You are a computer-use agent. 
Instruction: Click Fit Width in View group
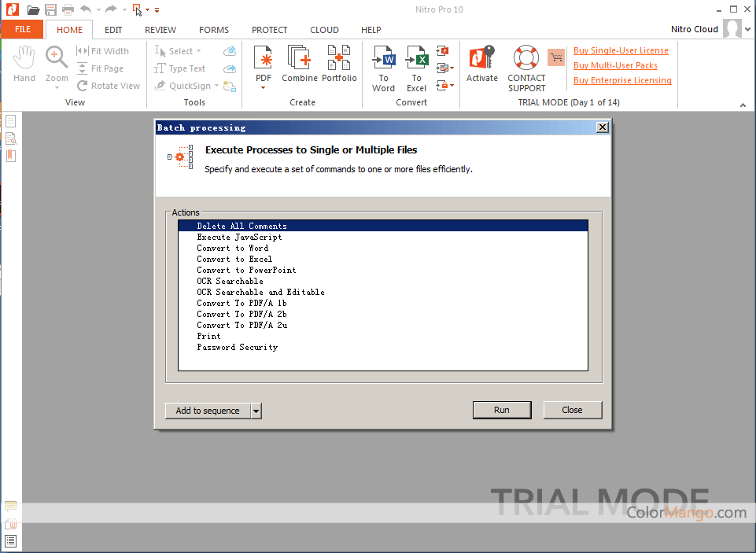(103, 51)
